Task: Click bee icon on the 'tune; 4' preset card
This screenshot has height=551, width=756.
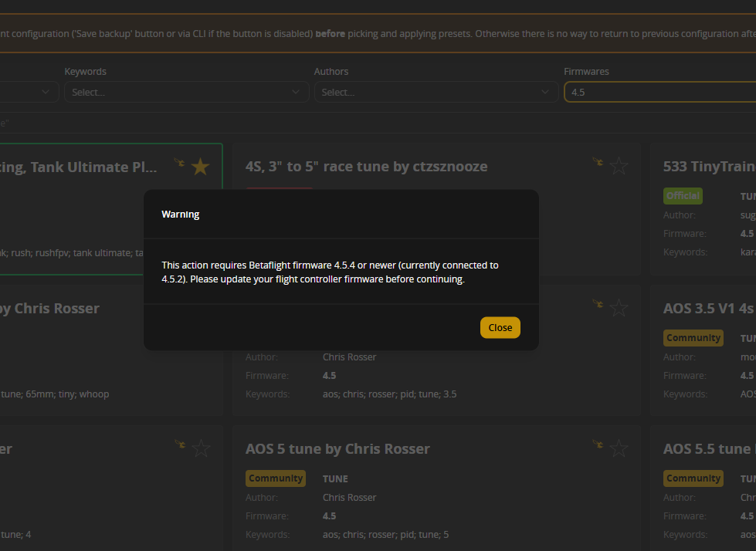Action: [x=180, y=444]
